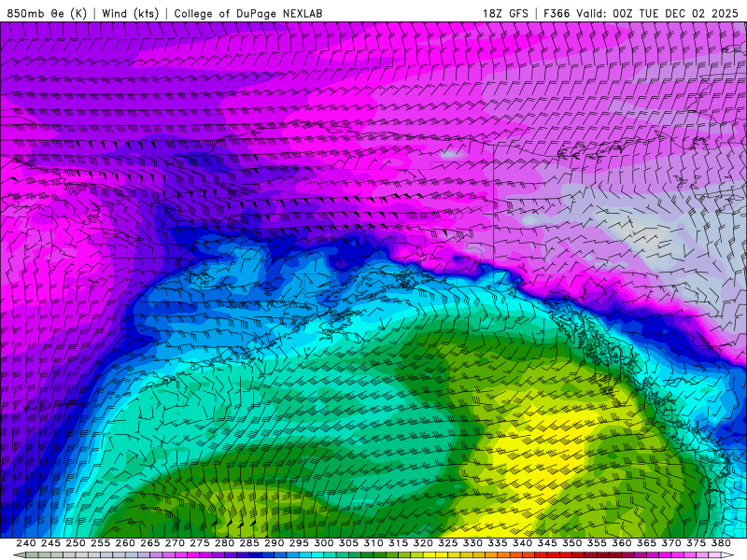Click the 310 value on the color scale
Screen dimensions: 747x560
(x=373, y=543)
